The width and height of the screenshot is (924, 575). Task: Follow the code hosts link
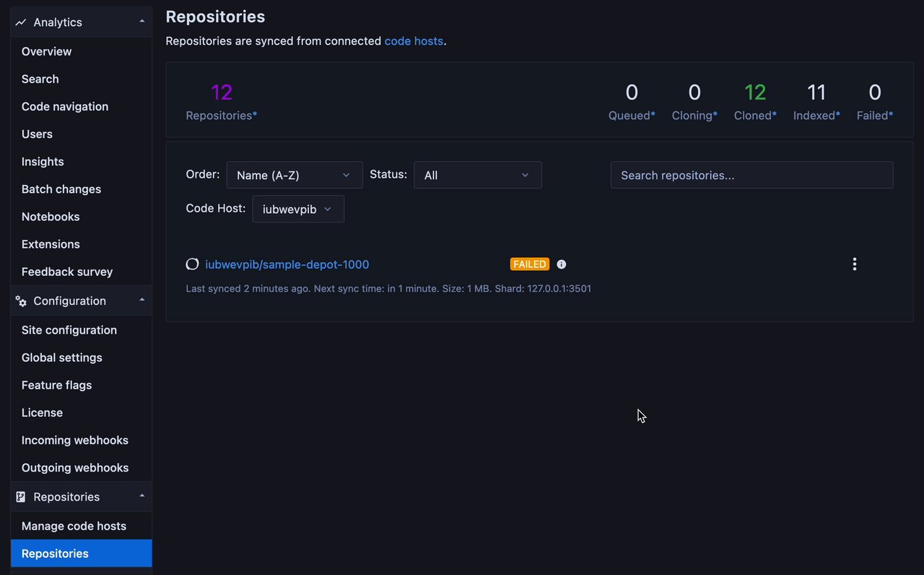[x=414, y=41]
